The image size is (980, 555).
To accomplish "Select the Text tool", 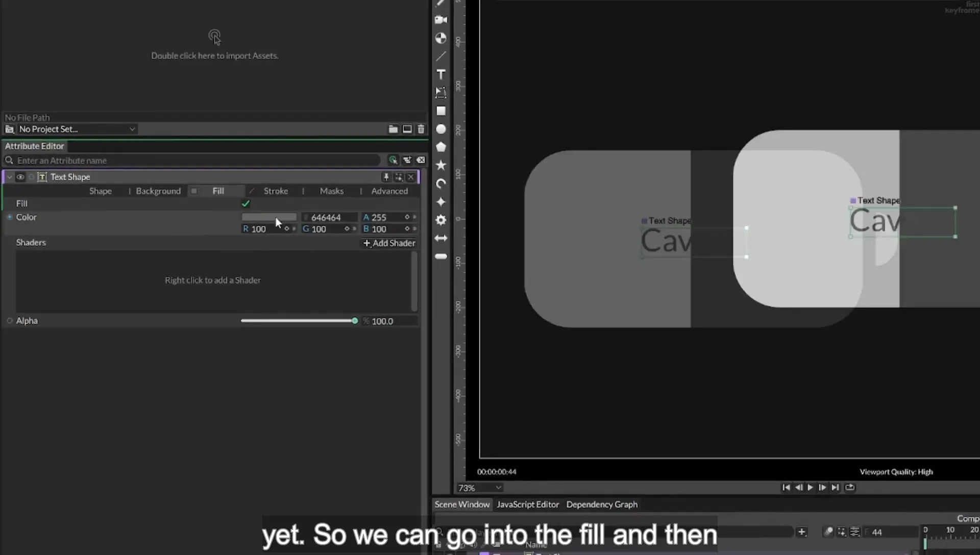I will (441, 74).
